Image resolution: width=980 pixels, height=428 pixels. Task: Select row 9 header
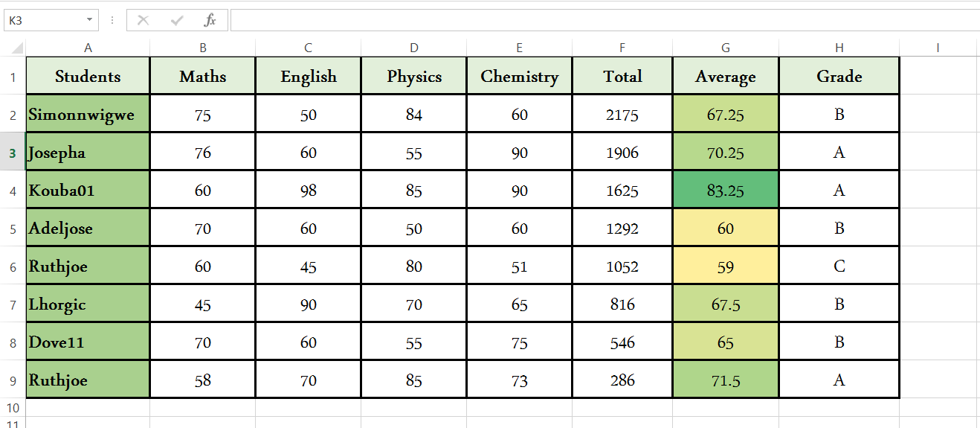pos(13,380)
